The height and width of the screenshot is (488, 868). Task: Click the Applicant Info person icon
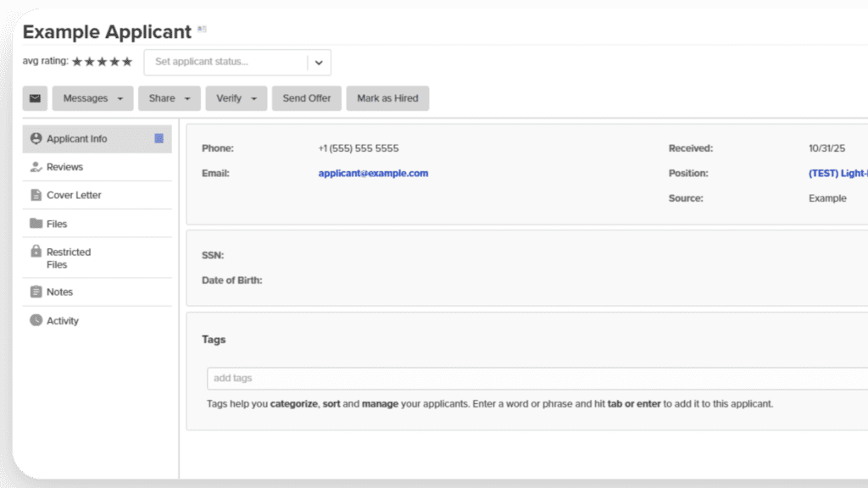pyautogui.click(x=36, y=138)
